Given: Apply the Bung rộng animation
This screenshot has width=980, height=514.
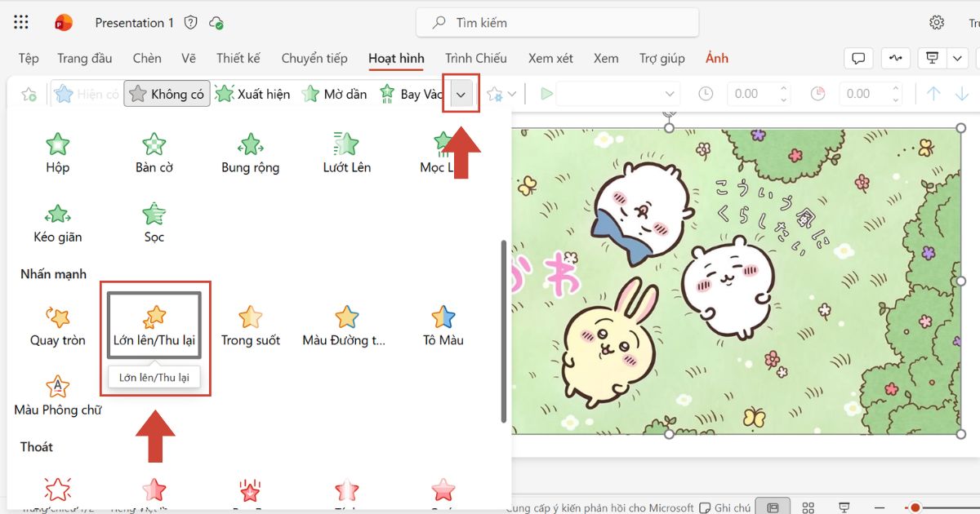Looking at the screenshot, I should 250,153.
